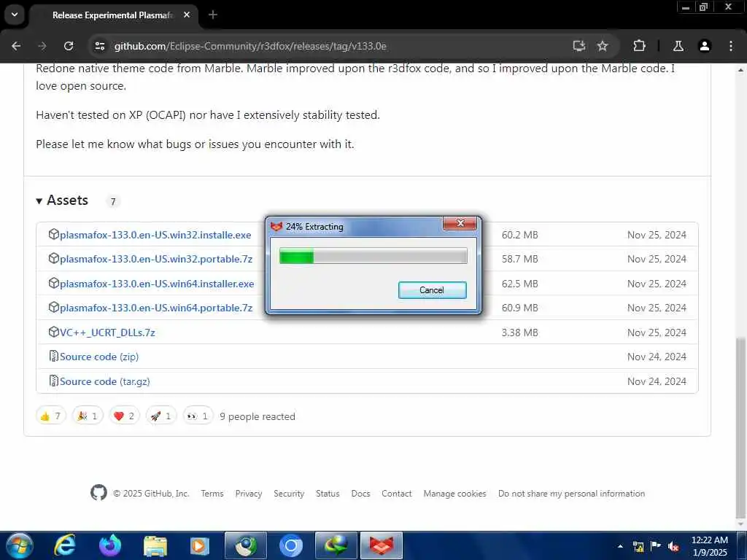This screenshot has height=560, width=747.
Task: Open Terms footer link
Action: click(x=212, y=494)
